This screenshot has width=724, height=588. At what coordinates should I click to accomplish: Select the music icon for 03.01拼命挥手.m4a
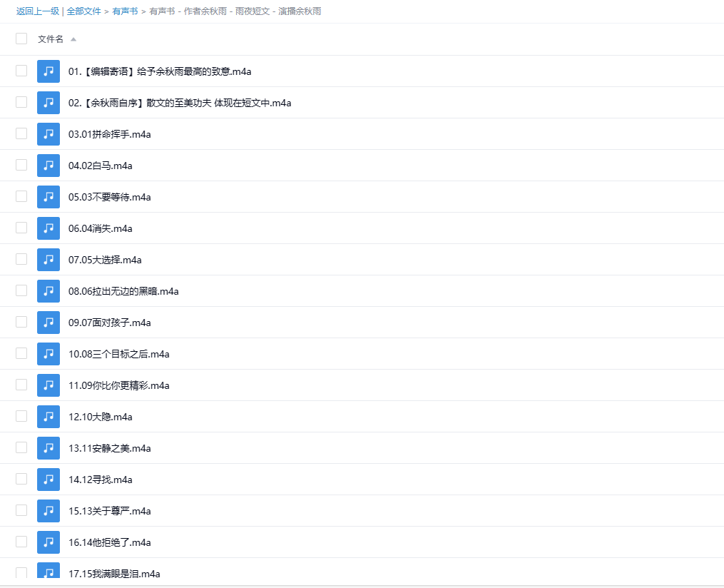[x=48, y=133]
